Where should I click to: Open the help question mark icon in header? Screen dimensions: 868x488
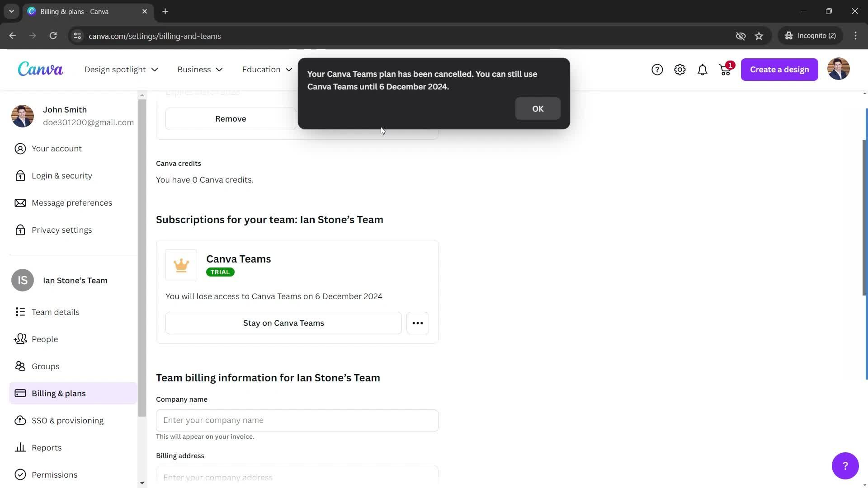pyautogui.click(x=657, y=70)
